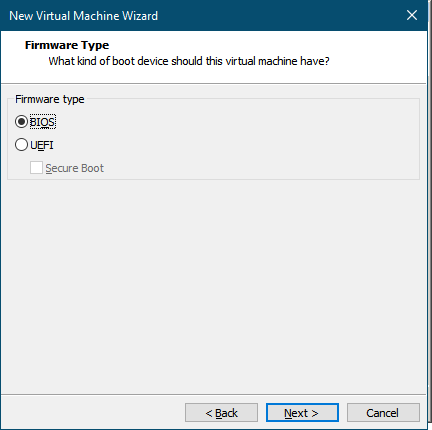Close the New Virtual Machine Wizard window

coord(412,15)
